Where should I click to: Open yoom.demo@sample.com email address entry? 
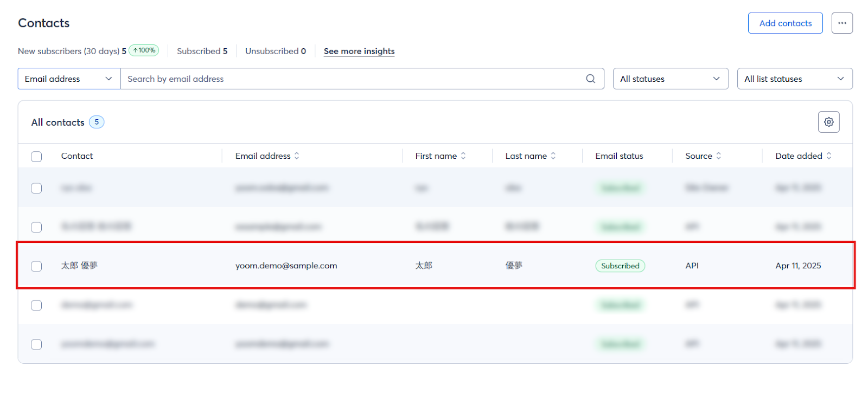[x=286, y=266]
